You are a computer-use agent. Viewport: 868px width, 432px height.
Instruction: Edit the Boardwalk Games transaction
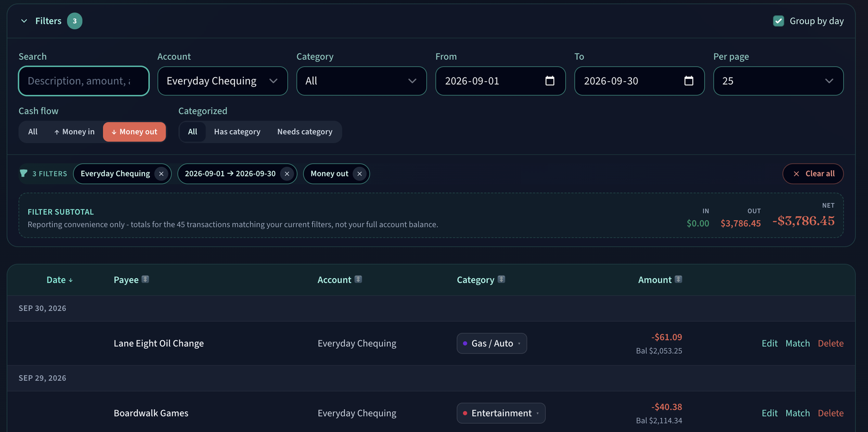(769, 413)
